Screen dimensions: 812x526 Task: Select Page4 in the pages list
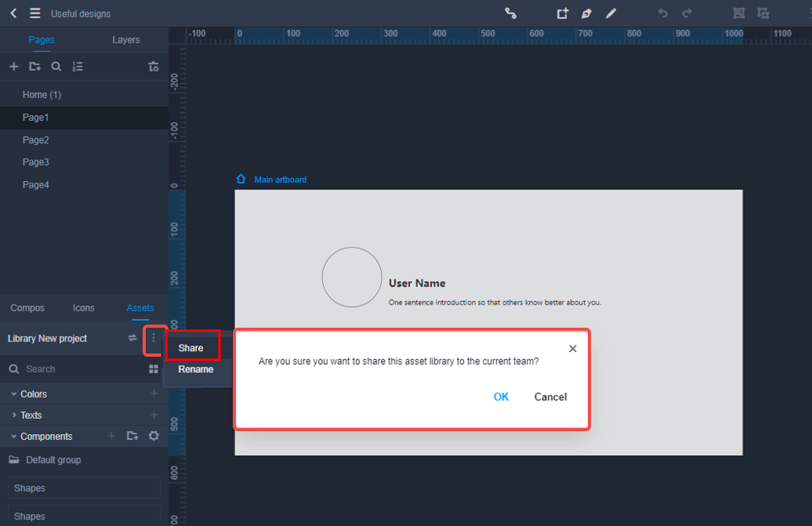pyautogui.click(x=84, y=184)
